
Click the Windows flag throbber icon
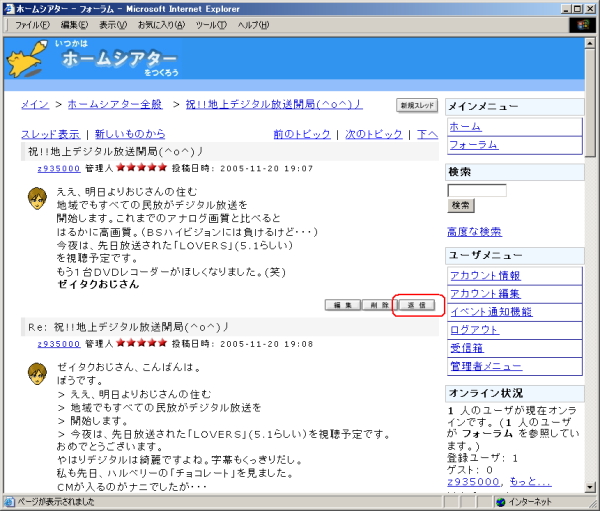click(583, 26)
